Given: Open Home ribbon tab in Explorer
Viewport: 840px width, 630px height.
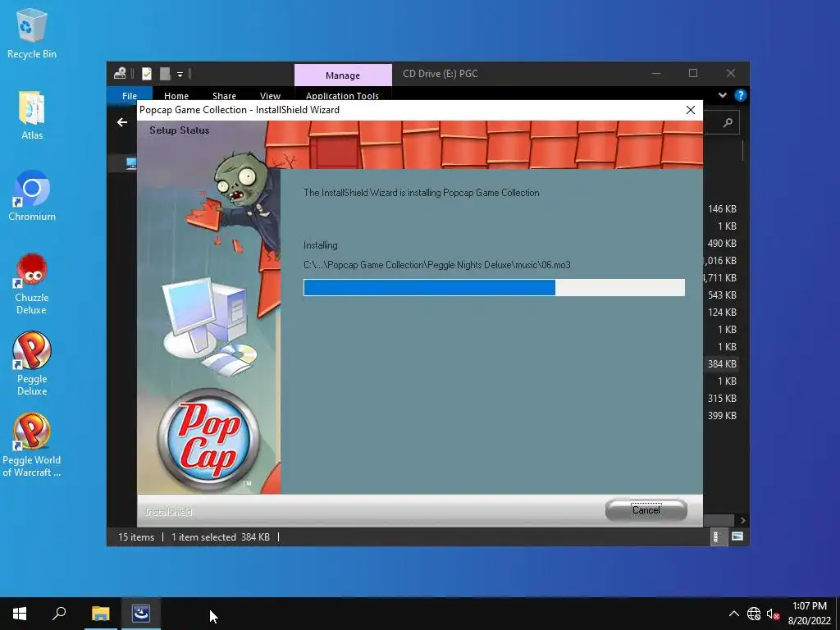Looking at the screenshot, I should coord(176,95).
